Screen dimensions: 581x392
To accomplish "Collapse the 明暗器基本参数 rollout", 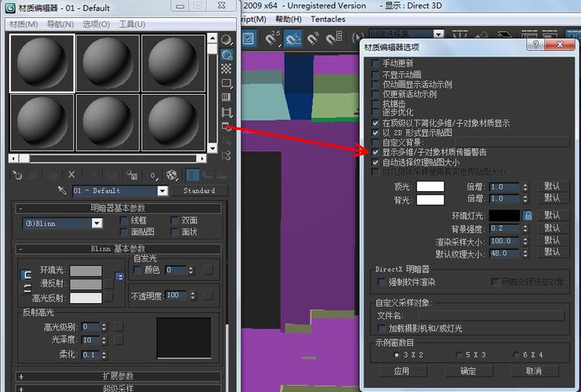I will click(x=118, y=209).
